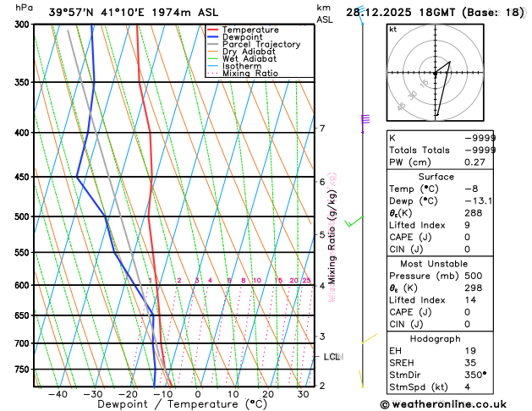Viewport: 532px width, 411px height.
Task: Click the 500 hPa pressure axis label
Action: click(x=21, y=216)
